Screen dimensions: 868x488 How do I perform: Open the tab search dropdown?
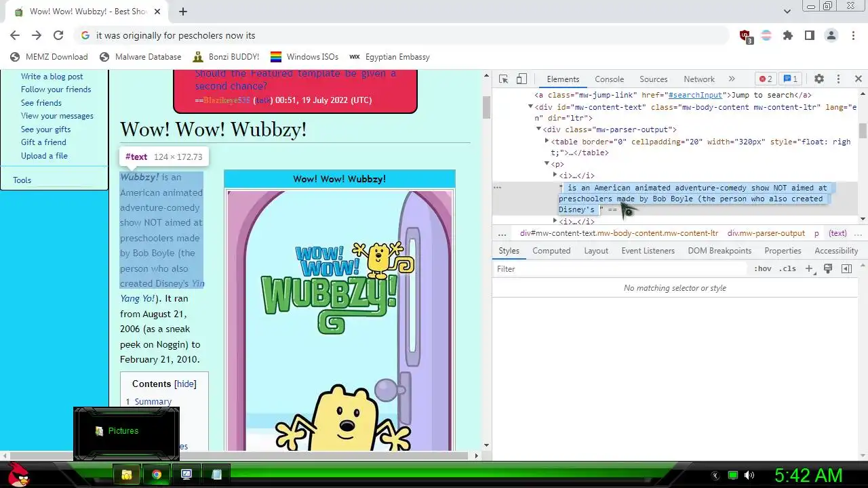[x=787, y=12]
